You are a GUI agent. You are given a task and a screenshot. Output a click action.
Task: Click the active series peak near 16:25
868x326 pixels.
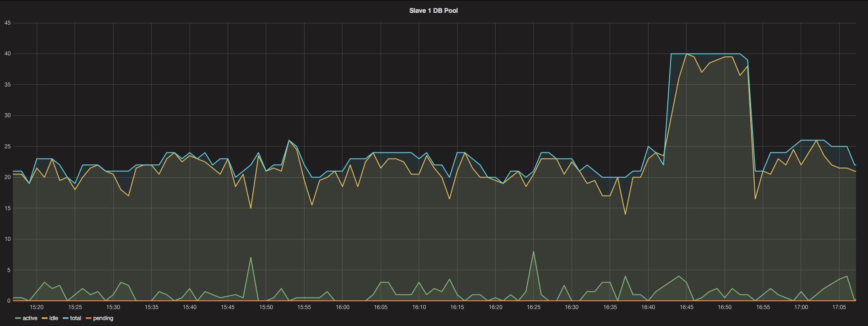coord(534,251)
